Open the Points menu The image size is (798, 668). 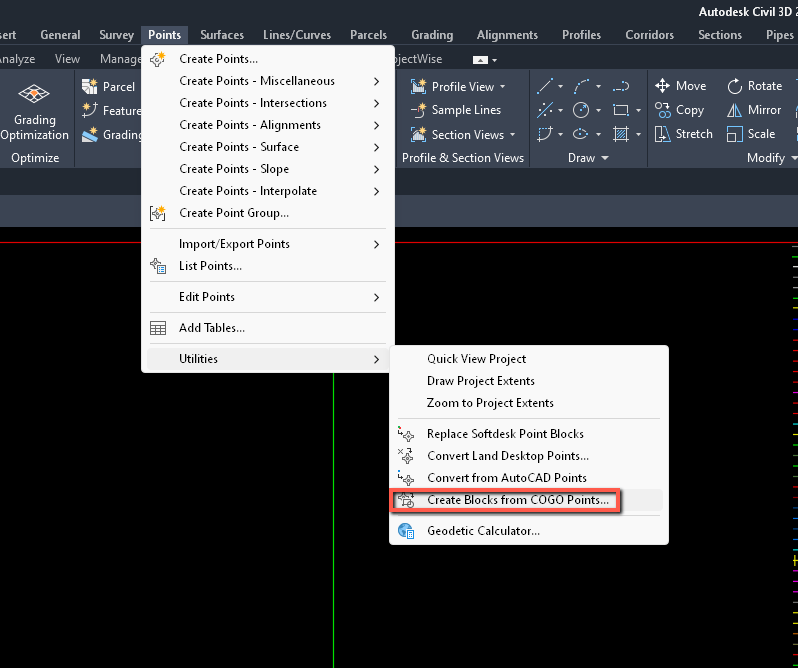pyautogui.click(x=164, y=35)
